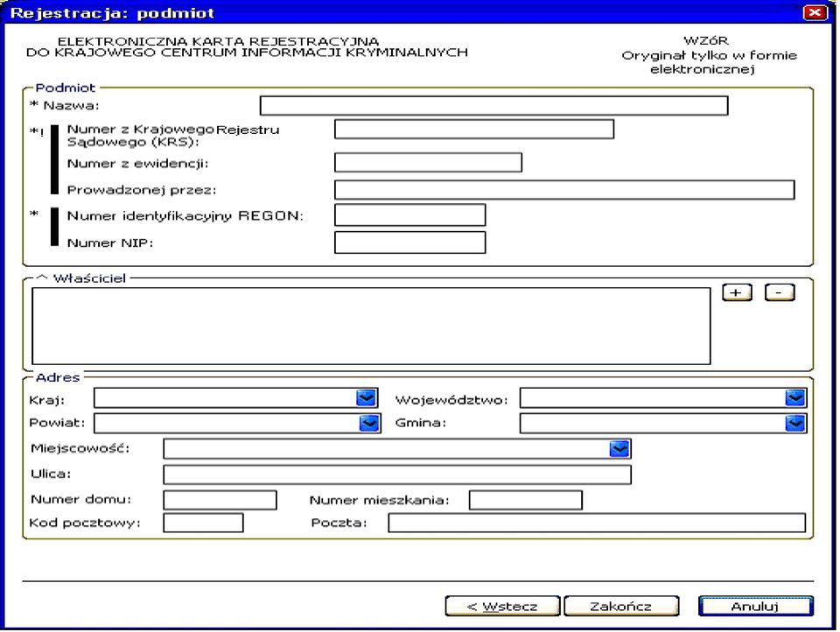This screenshot has height=632, width=840.
Task: Click the Prowadzonej przez label
Action: click(142, 190)
